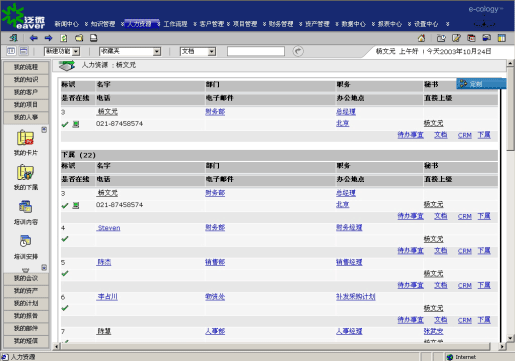Screen dimensions: 515x361
Task: Click the green refresh page icon
Action: (x=64, y=38)
